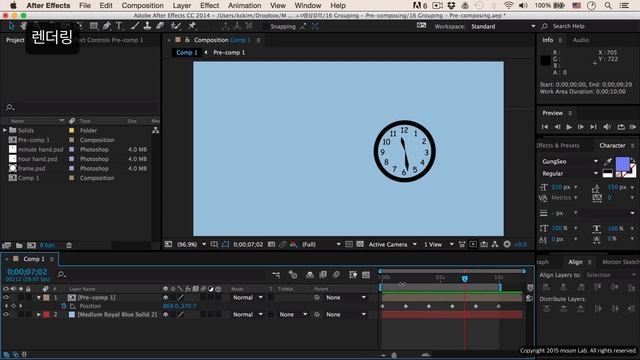This screenshot has width=640, height=360.
Task: Toggle Position stopwatch for Pre-comp 1
Action: tap(64, 306)
